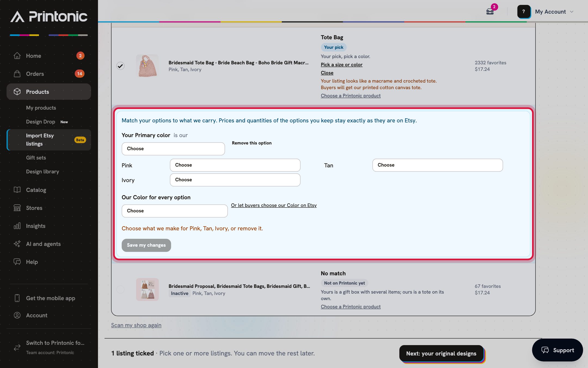This screenshot has width=588, height=368.
Task: Select Import Etsy listings menu item
Action: (49, 140)
